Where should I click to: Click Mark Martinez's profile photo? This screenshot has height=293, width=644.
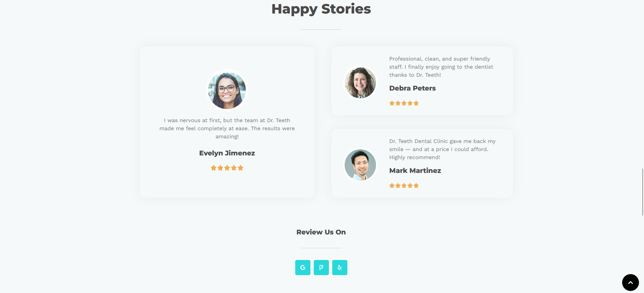point(360,165)
